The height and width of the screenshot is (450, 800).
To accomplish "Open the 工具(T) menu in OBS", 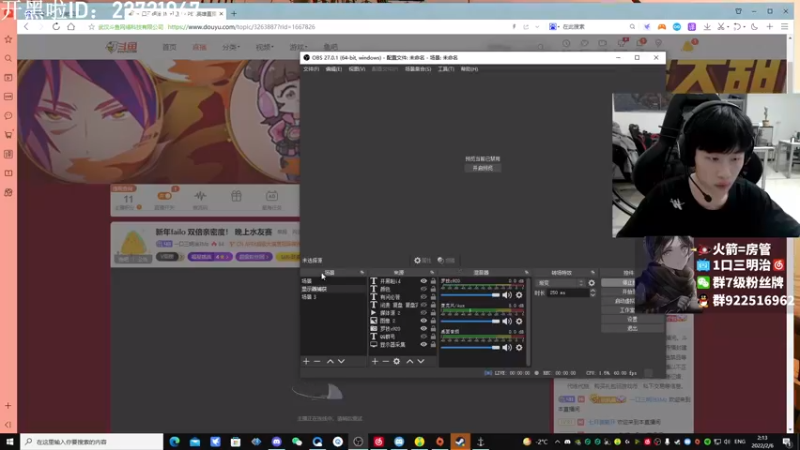I will (446, 69).
